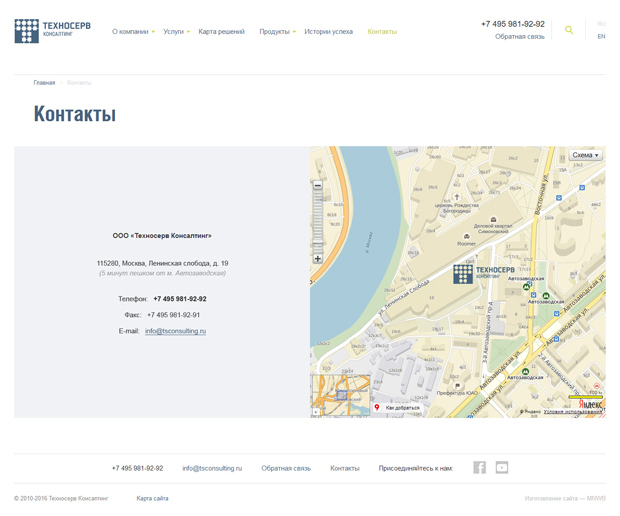Open the YouTube social icon in footer
The image size is (620, 516).
tap(502, 467)
